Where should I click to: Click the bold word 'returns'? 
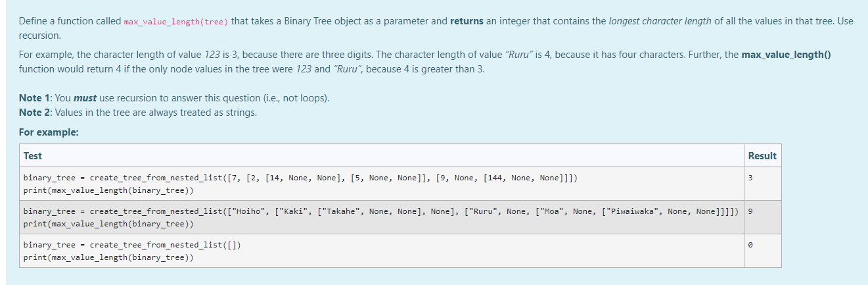pyautogui.click(x=468, y=21)
